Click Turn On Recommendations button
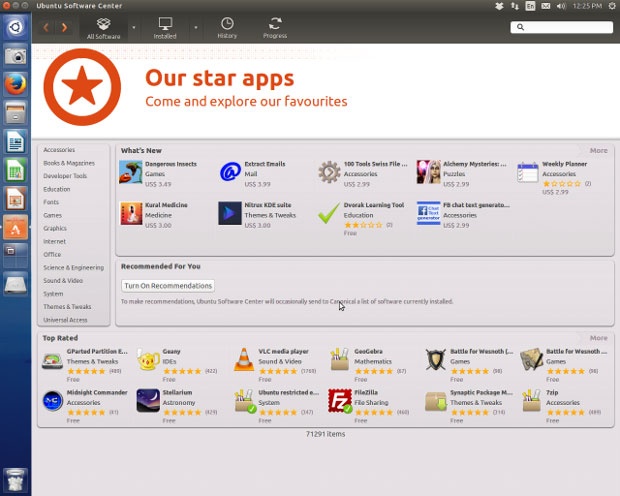Image resolution: width=620 pixels, height=496 pixels. click(x=168, y=286)
